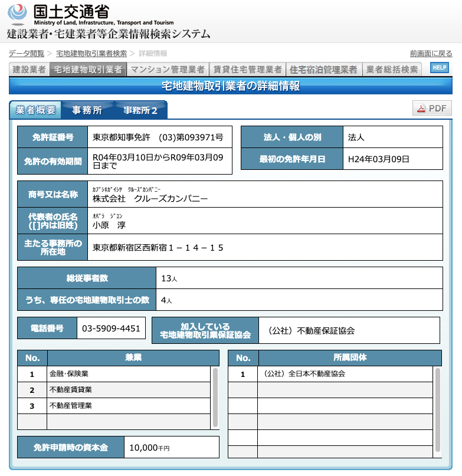Viewport: 462px width, 476px height.
Task: Select the 宅地建物取引業者 tab
Action: (x=87, y=70)
